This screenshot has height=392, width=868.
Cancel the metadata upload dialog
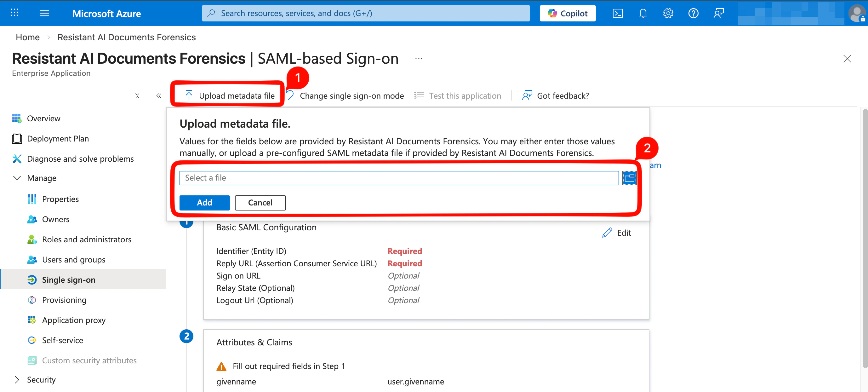coord(260,203)
